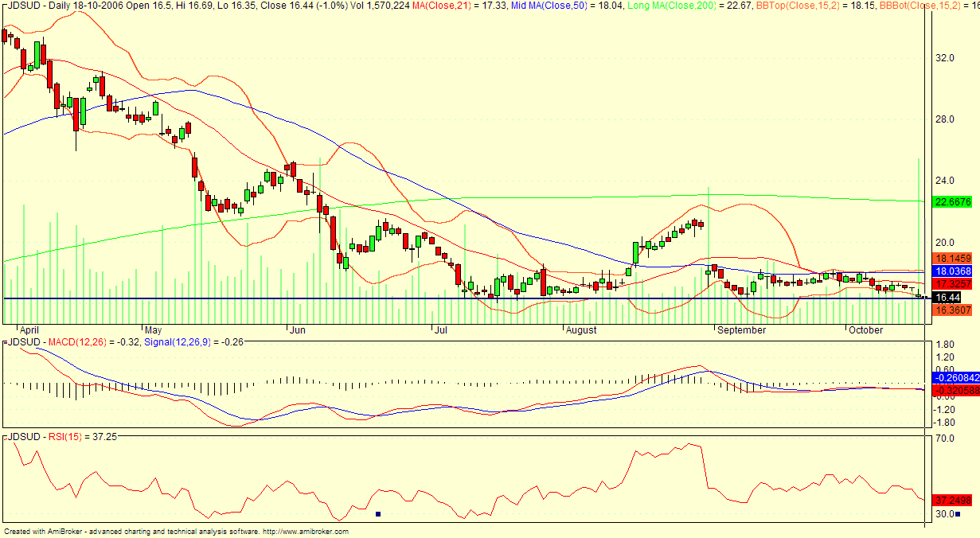Click the Jun label on the date axis
The height and width of the screenshot is (538, 980).
[298, 329]
